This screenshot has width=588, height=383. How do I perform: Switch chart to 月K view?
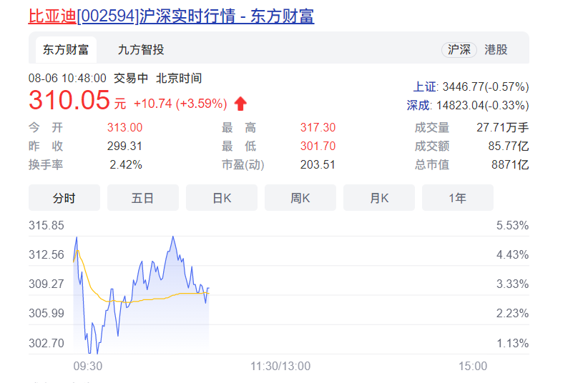(x=379, y=198)
